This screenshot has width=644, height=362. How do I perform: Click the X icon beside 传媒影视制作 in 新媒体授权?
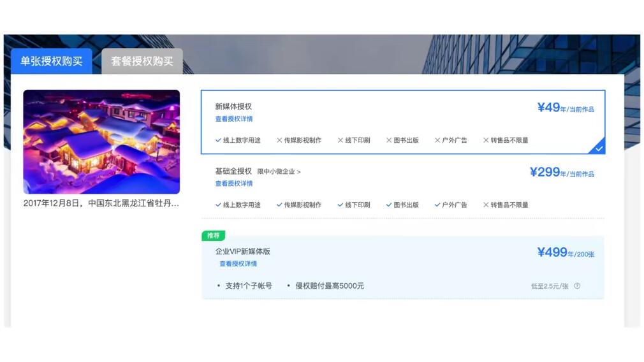coord(279,140)
